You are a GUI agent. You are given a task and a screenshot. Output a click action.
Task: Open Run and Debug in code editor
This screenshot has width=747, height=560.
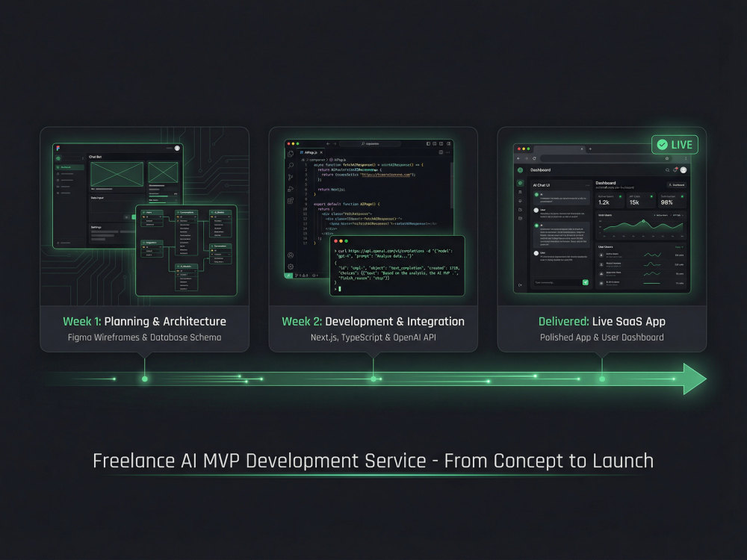[290, 189]
